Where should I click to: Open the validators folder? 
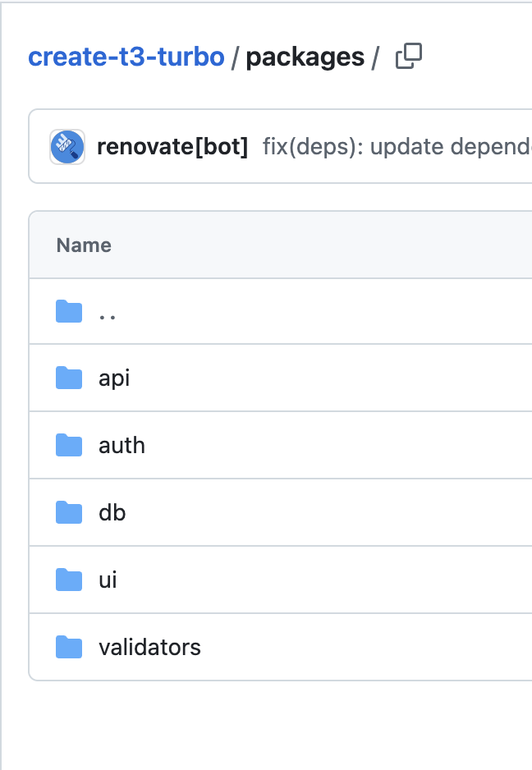[x=149, y=647]
